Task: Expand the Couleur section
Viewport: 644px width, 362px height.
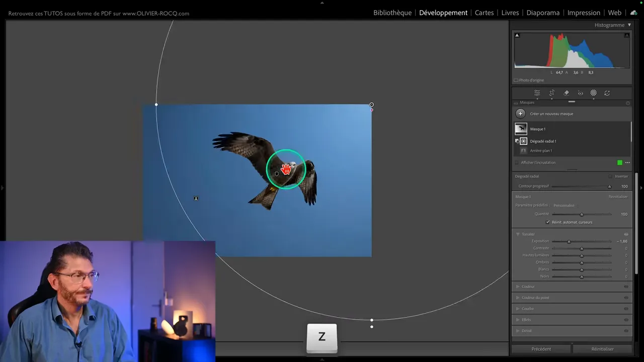Action: [518, 287]
